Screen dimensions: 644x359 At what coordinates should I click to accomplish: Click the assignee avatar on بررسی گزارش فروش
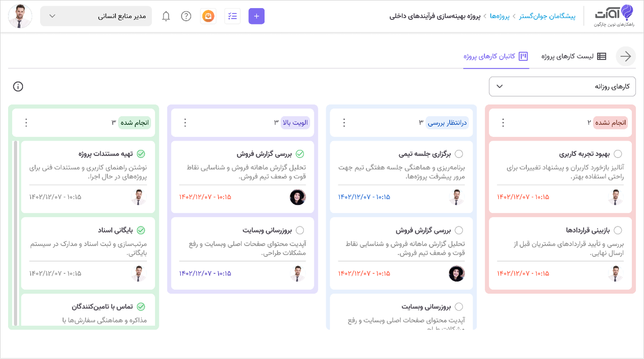298,197
